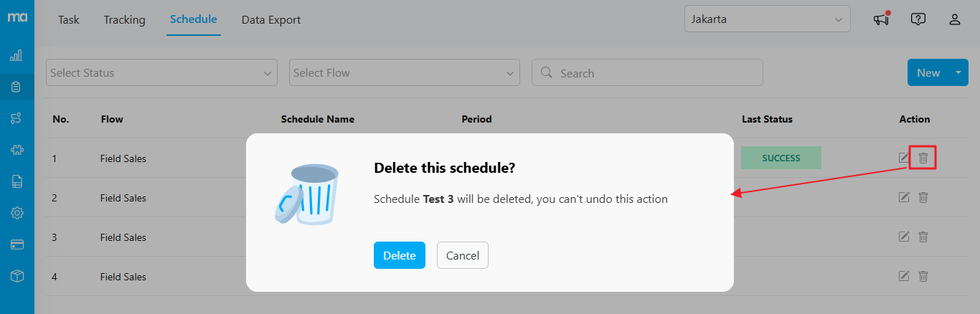This screenshot has width=980, height=314.
Task: Expand the Select Flow dropdown
Action: (405, 72)
